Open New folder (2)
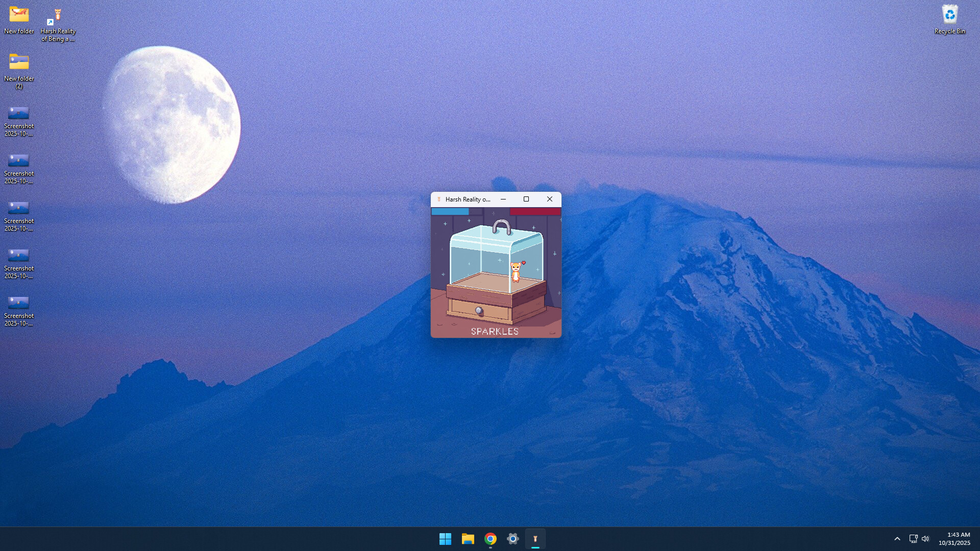The height and width of the screenshot is (551, 980). click(x=19, y=61)
